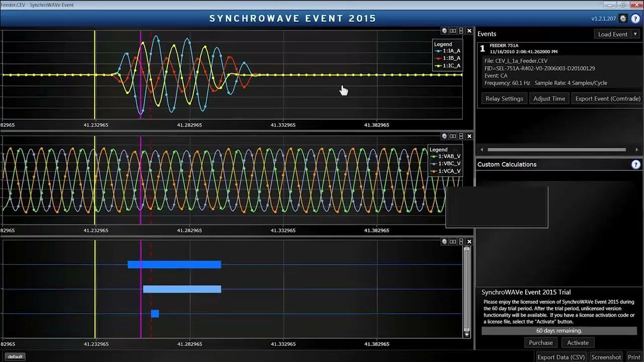The height and width of the screenshot is (362, 644).
Task: Click Export Data (CSV) button
Action: (x=561, y=357)
